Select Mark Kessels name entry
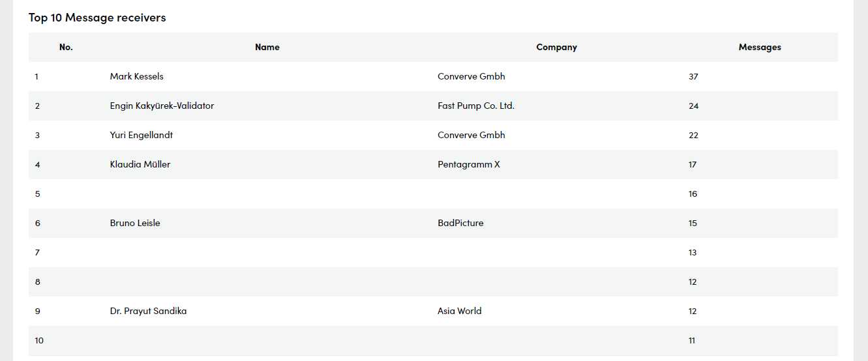868x361 pixels. click(x=137, y=76)
